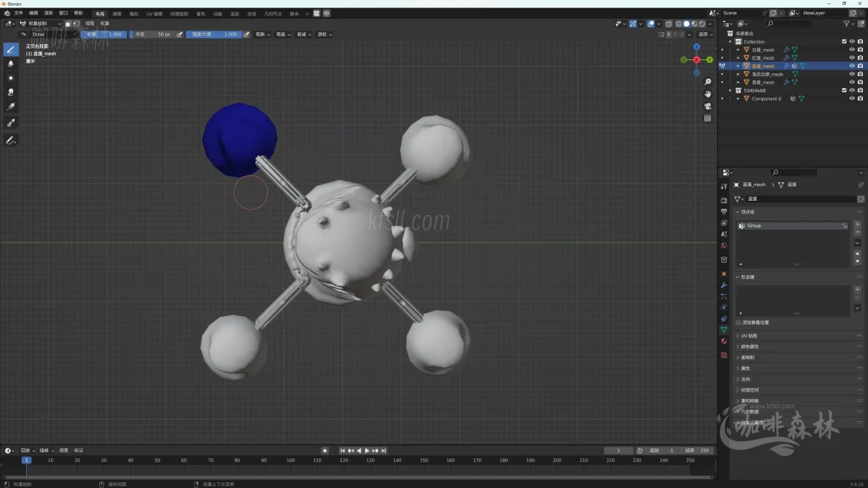Open the Modifiers wrench properties tab
868x488 pixels.
724,286
